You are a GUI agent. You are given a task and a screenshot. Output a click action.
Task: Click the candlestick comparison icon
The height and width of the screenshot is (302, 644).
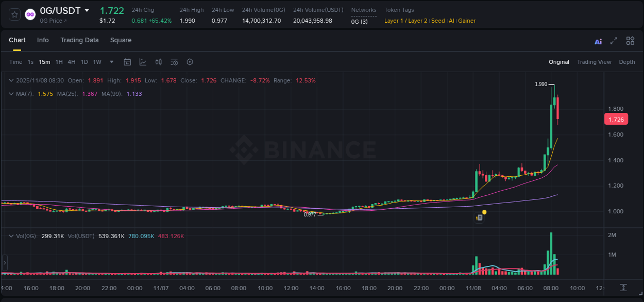[158, 62]
